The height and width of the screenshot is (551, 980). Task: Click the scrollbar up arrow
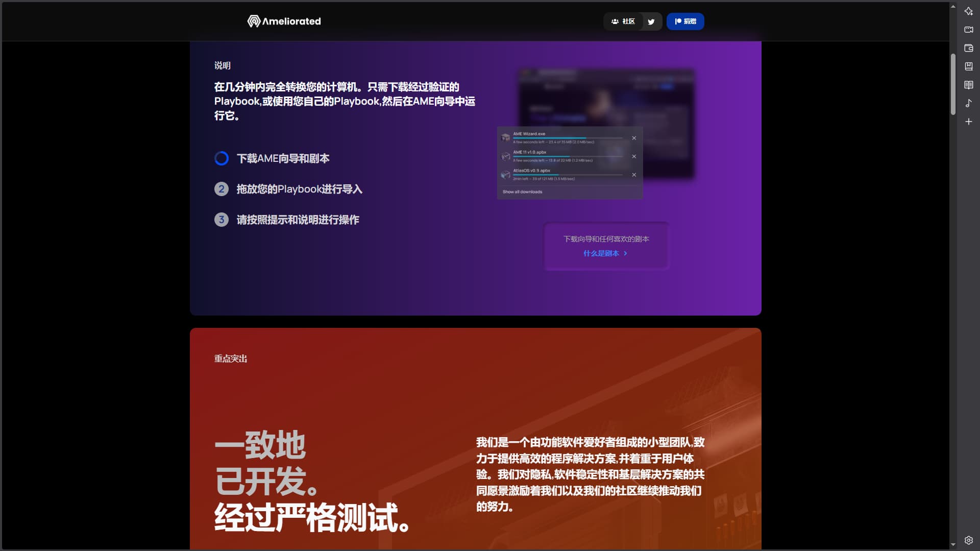pyautogui.click(x=953, y=6)
